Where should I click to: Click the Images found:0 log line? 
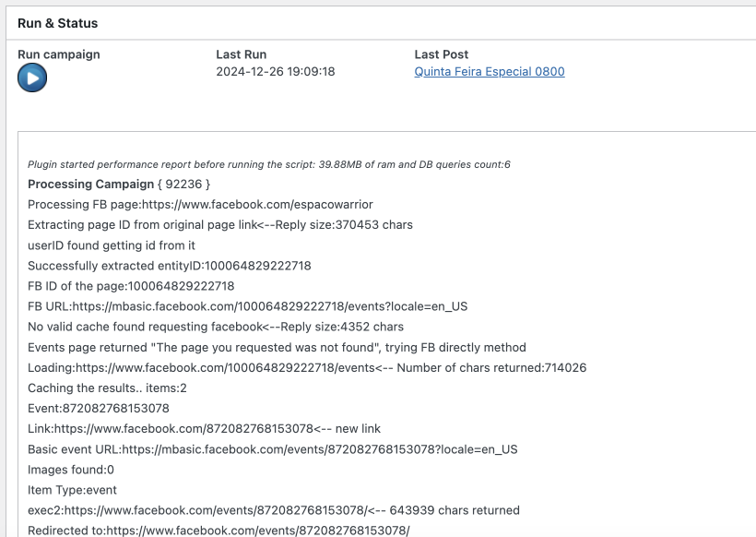pos(71,470)
